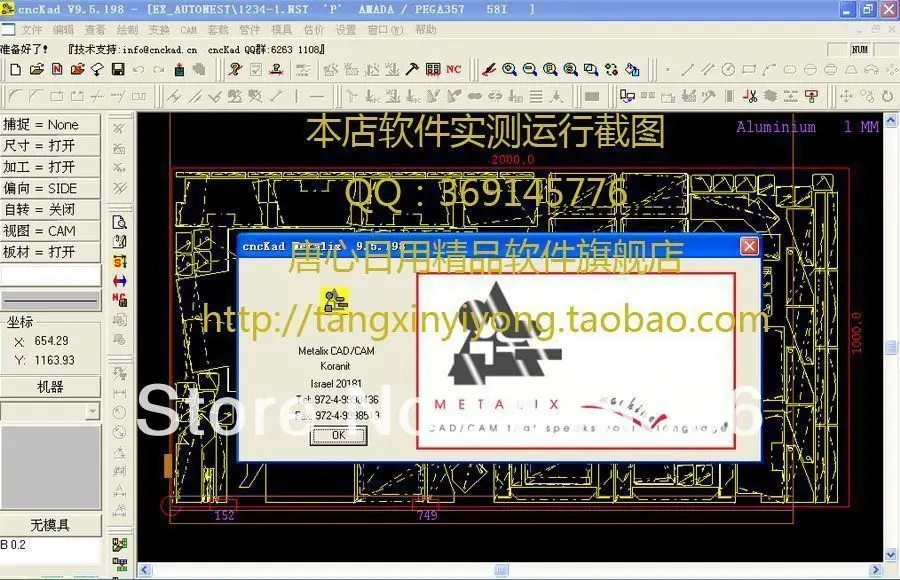This screenshot has height=580, width=900.
Task: Click the empty input field below 板材
Action: [51, 276]
